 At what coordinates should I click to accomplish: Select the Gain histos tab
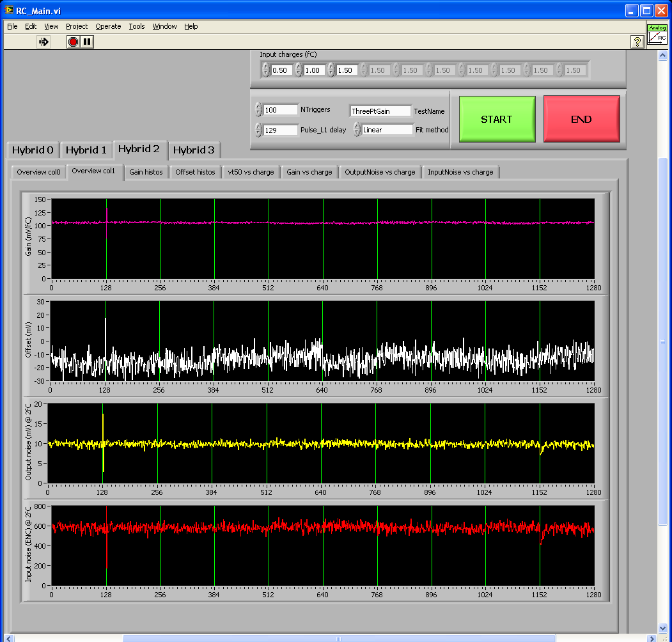tap(146, 172)
